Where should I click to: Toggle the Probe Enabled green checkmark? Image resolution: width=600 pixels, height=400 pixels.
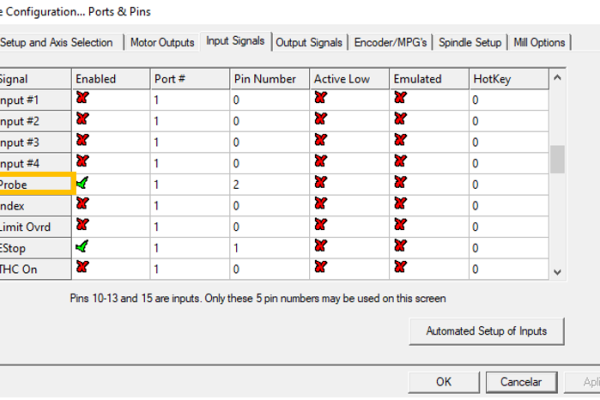pyautogui.click(x=82, y=183)
